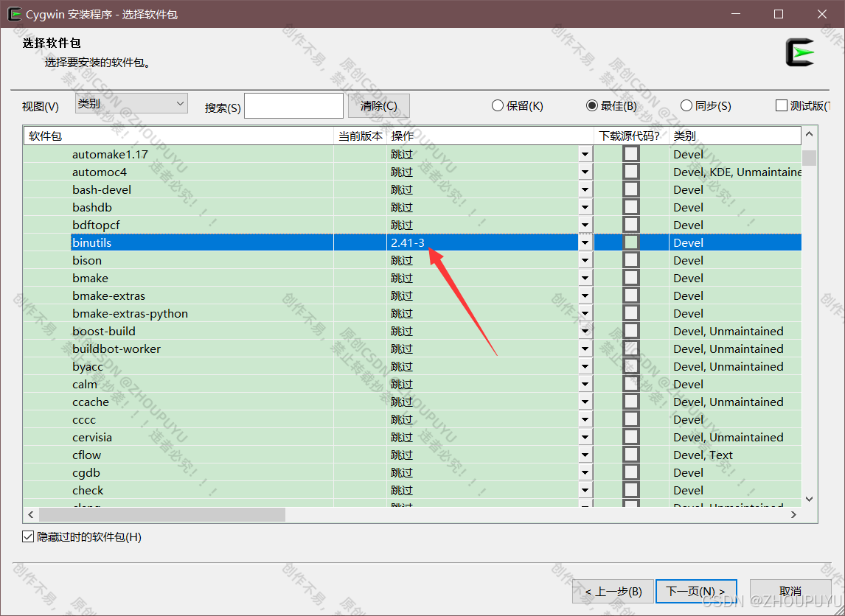Screen dimensions: 845x616
Task: Click the 操作 column header
Action: pyautogui.click(x=490, y=136)
